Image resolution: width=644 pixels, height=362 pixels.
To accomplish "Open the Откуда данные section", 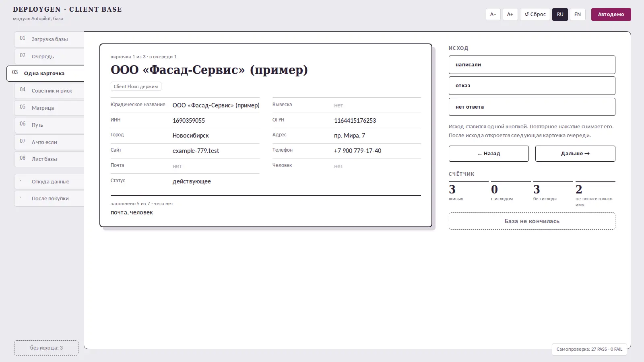I will (x=49, y=181).
